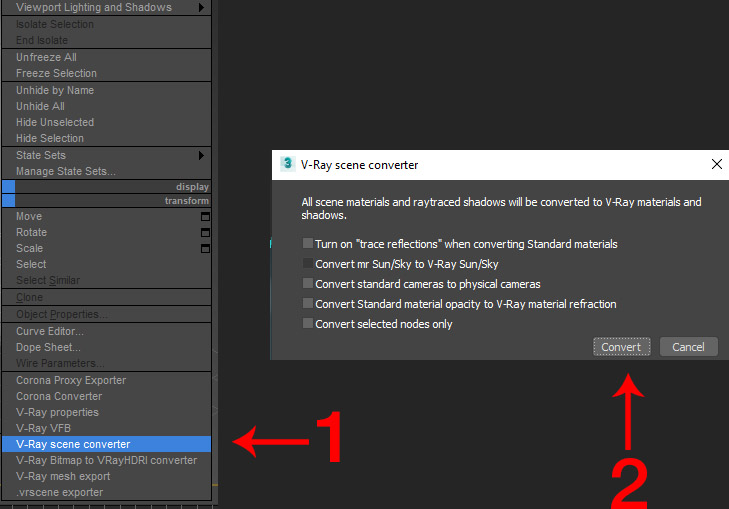Choose Select Similar
The width and height of the screenshot is (729, 509).
[106, 280]
